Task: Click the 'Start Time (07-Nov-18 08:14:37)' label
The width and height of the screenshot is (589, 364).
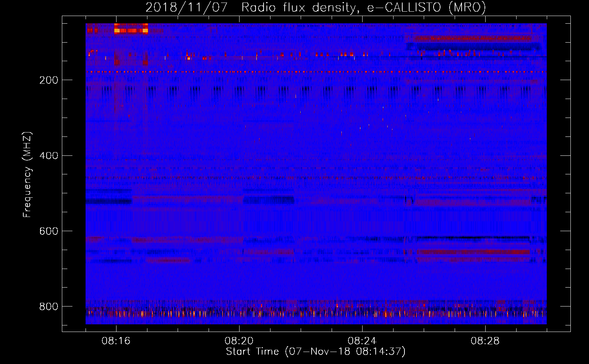Action: [x=316, y=352]
